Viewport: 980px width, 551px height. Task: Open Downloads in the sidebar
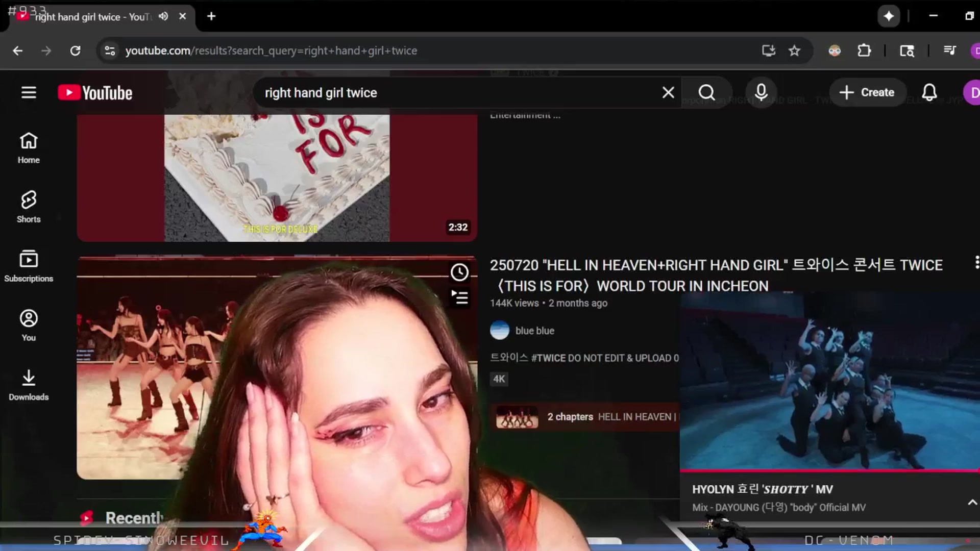point(29,385)
